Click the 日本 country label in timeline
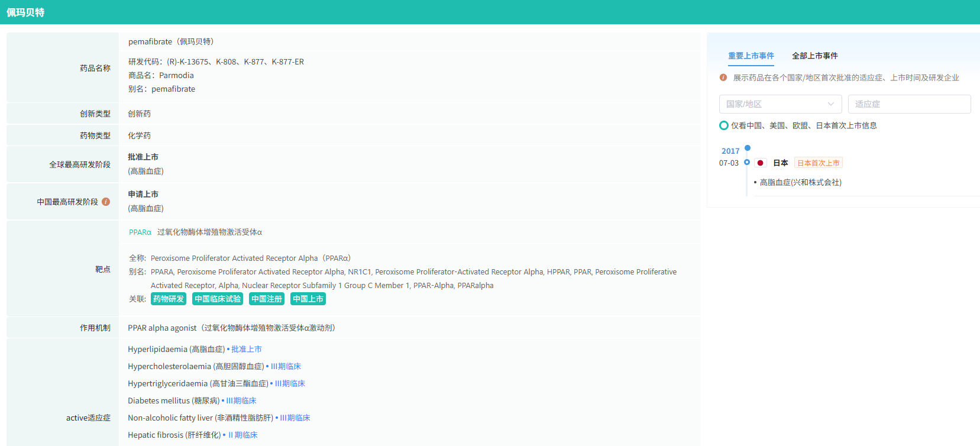The image size is (980, 446). 781,163
